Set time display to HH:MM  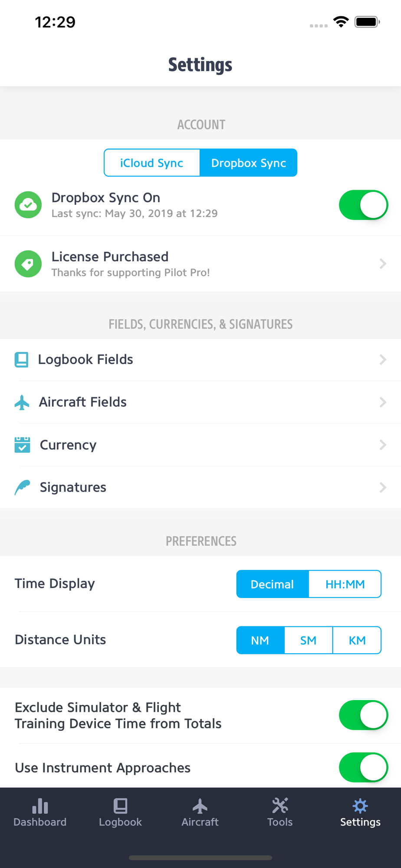pyautogui.click(x=345, y=584)
